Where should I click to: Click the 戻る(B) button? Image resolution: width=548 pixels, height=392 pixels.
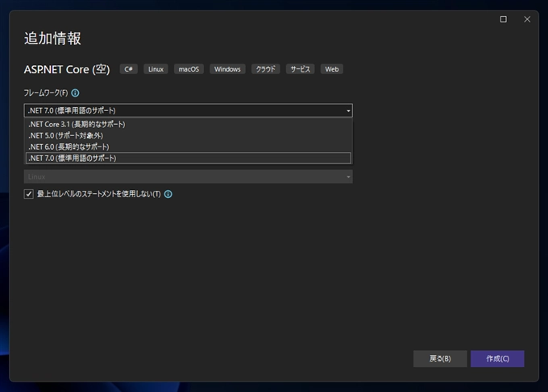[440, 359]
